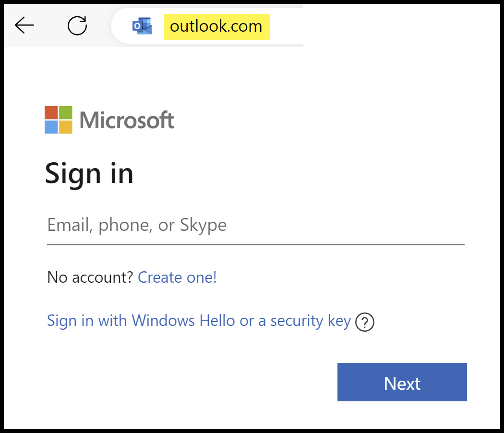The height and width of the screenshot is (433, 504).
Task: Open the security key help question mark
Action: click(365, 322)
